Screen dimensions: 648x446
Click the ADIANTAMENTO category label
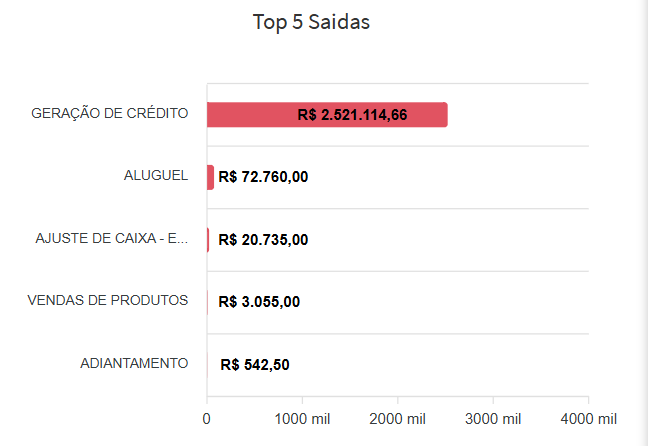tap(134, 363)
